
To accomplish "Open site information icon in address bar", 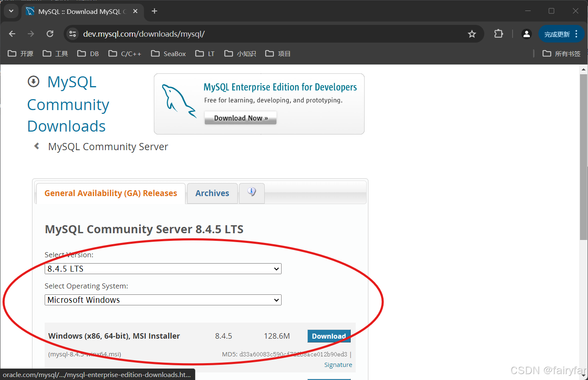I will coord(72,34).
